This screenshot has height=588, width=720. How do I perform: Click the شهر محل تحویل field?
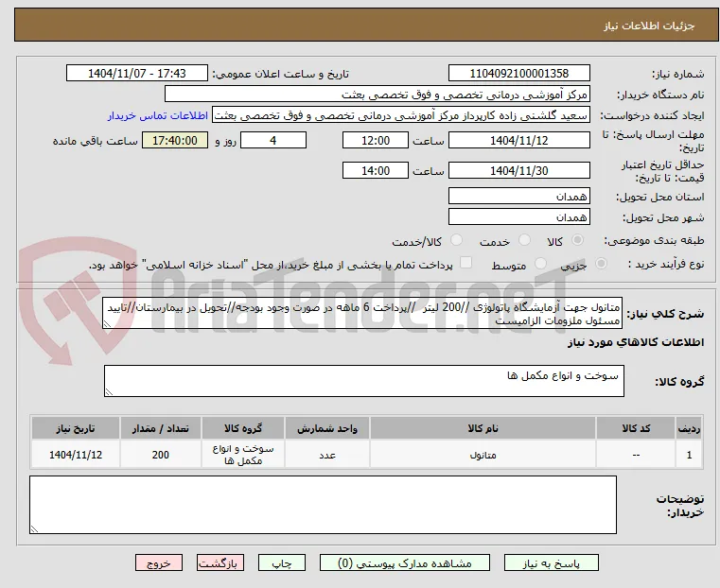pos(518,216)
